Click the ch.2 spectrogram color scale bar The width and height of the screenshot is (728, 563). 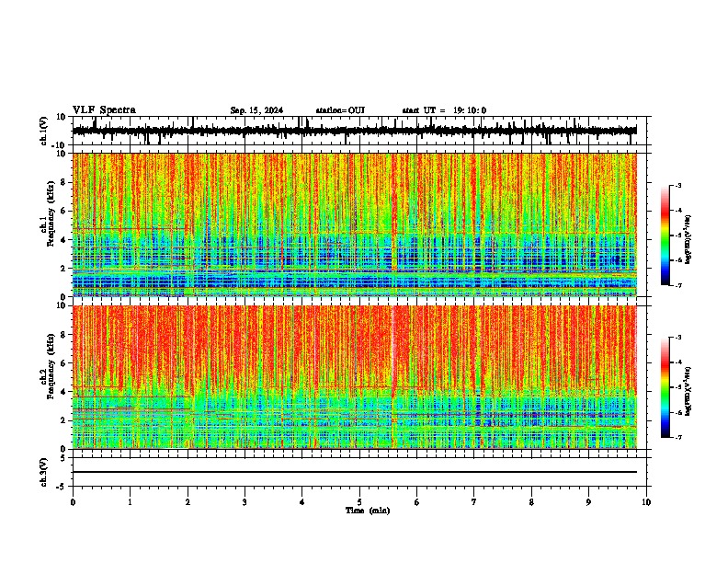point(665,387)
